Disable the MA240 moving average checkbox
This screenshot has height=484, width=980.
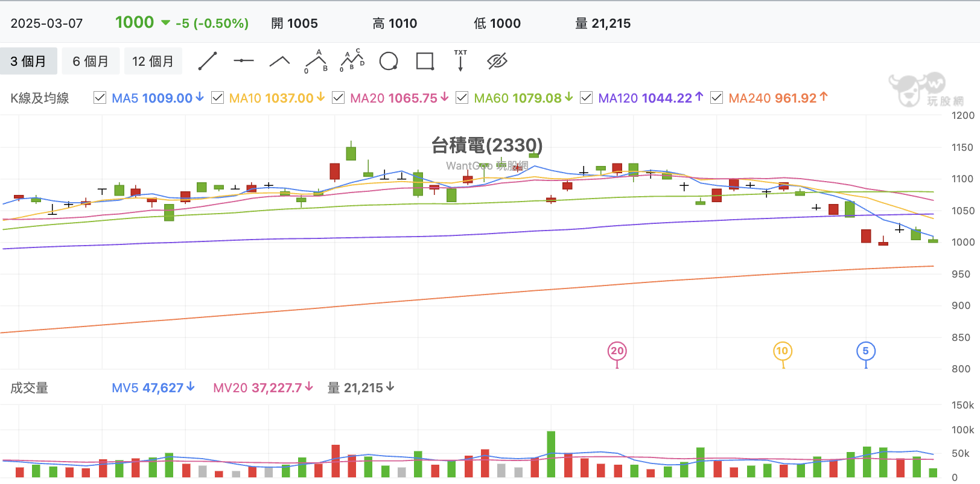717,98
